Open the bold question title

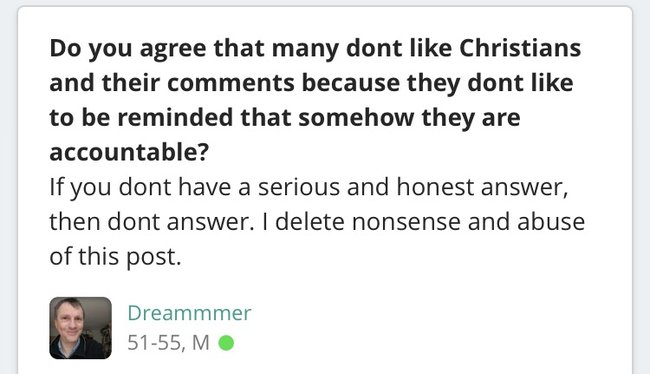315,100
